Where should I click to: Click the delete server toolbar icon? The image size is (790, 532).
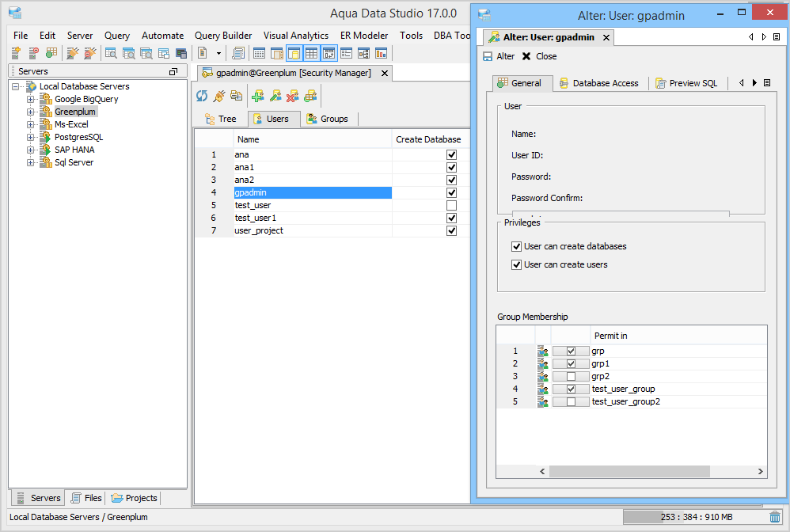coord(34,53)
